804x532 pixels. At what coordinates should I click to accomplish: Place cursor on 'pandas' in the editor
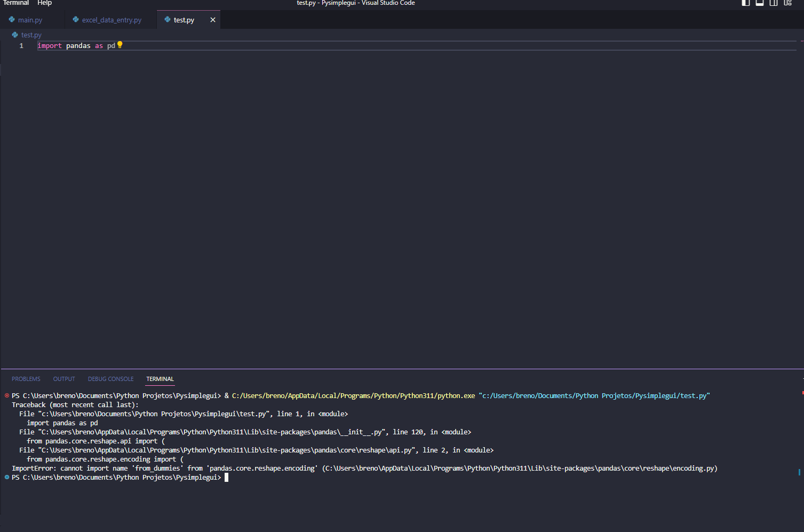coord(78,46)
